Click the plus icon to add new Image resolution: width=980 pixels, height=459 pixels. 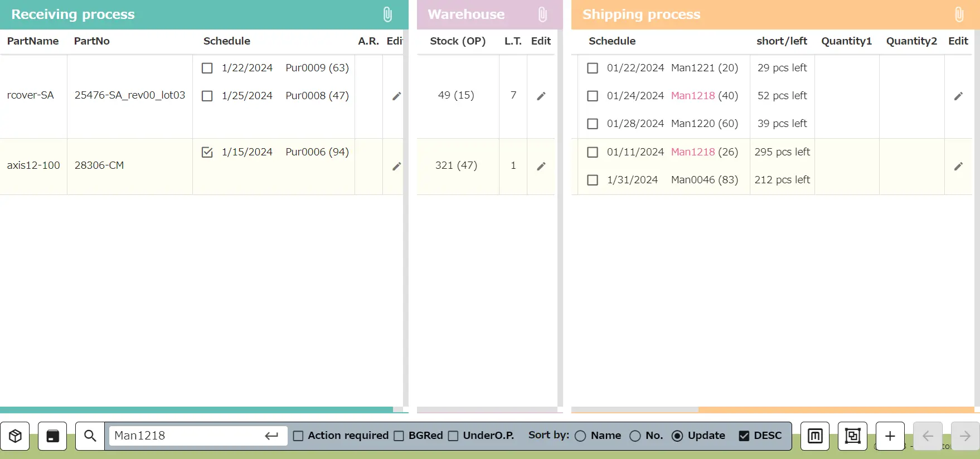click(890, 436)
